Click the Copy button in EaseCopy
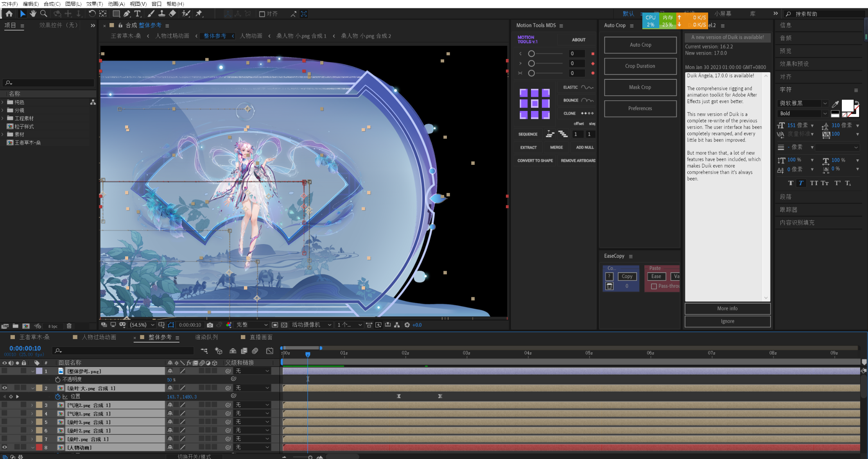 pos(627,276)
